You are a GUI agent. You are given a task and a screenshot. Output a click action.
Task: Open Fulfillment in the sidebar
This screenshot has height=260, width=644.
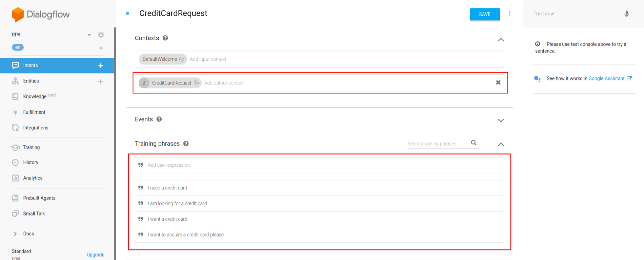[x=34, y=112]
